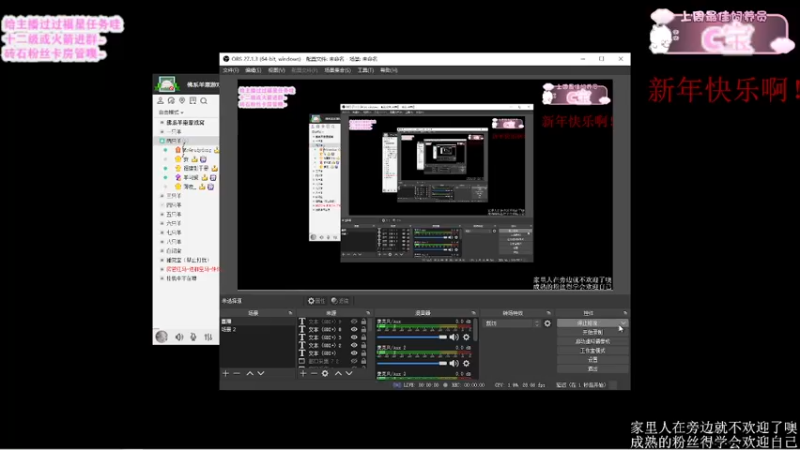Screen dimensions: 800x450
Task: Open source properties gear in OBS toolbar
Action: point(316,301)
